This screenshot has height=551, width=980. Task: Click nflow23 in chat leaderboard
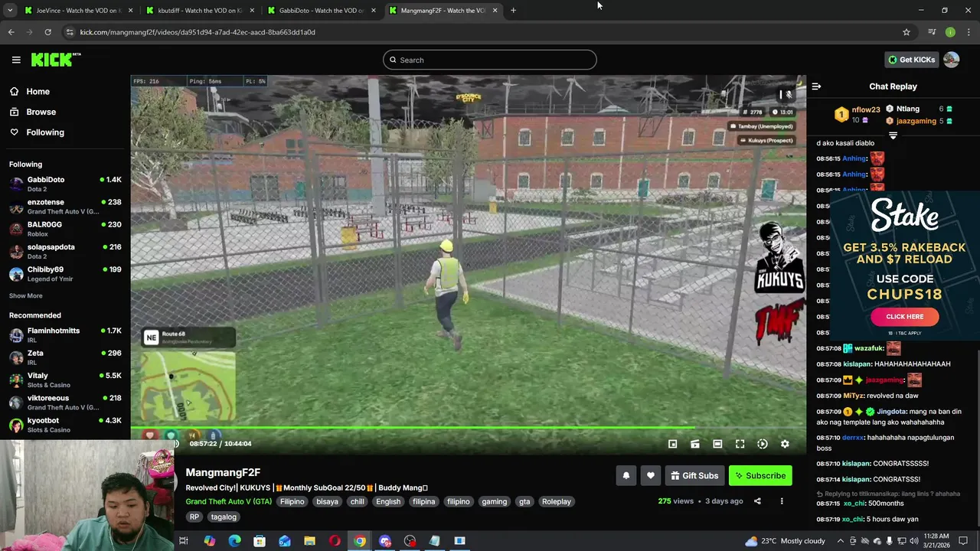pos(865,109)
